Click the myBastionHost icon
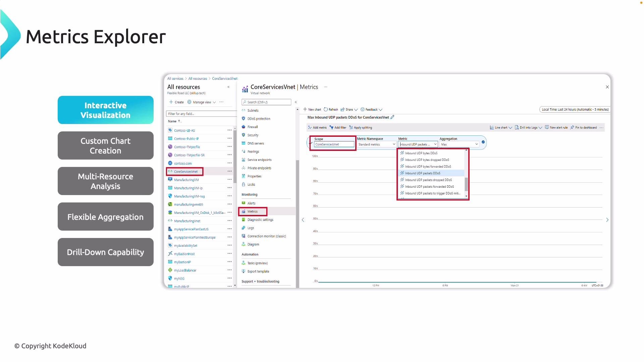The image size is (644, 362). tap(170, 254)
